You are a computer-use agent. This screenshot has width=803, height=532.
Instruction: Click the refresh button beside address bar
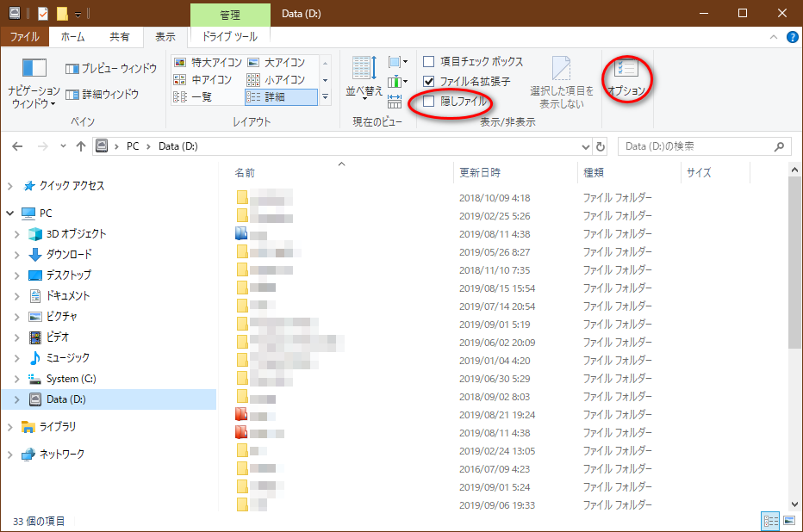601,146
